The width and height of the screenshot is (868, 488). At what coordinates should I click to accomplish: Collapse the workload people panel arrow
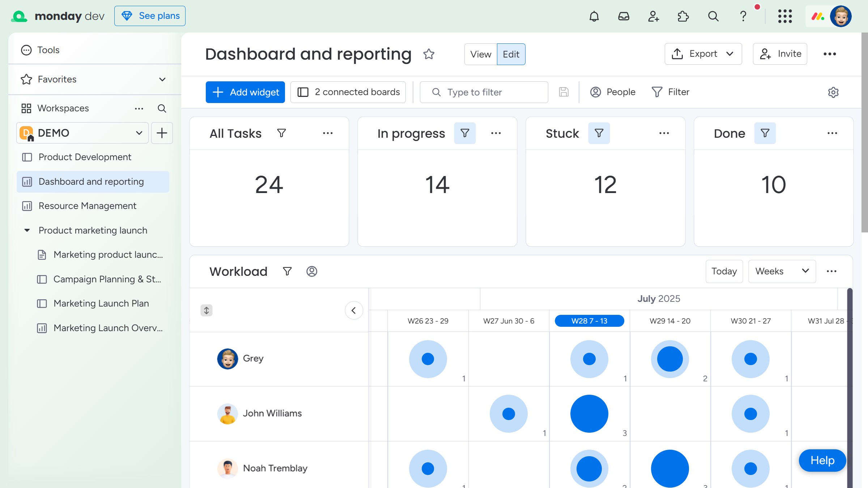point(354,310)
